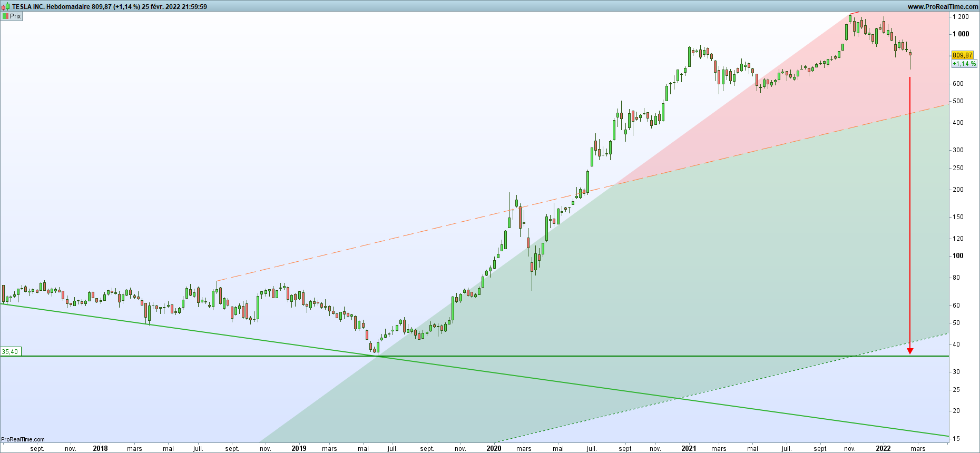Click the candlestick chart icon in title bar
The image size is (980, 453).
click(x=5, y=6)
